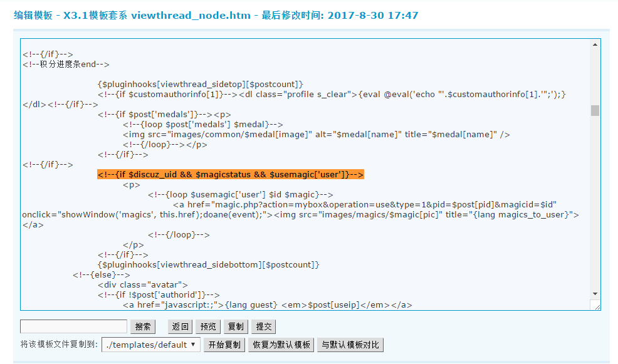Click the 编辑模板 page title heading

pos(216,16)
